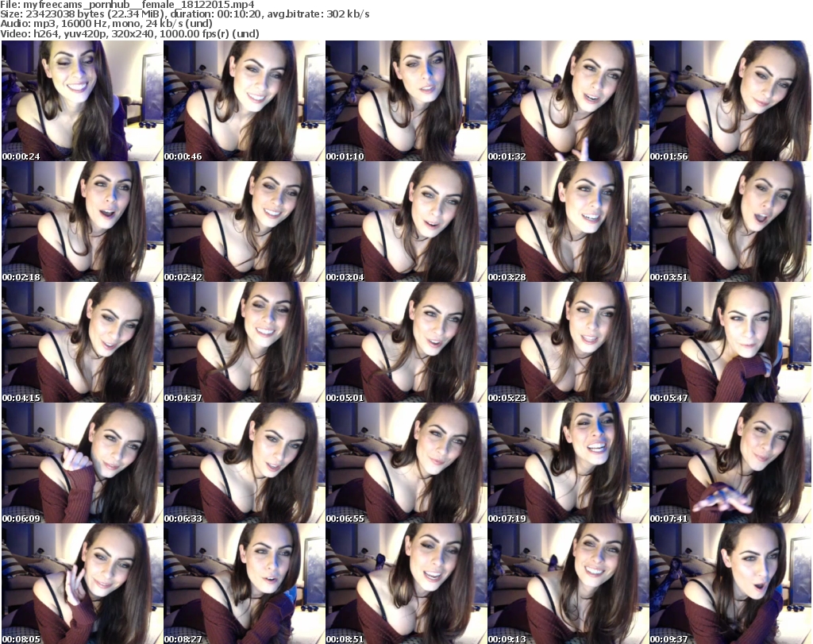
Task: Select the thumbnail timestamped 00:05:23
Action: 568,342
